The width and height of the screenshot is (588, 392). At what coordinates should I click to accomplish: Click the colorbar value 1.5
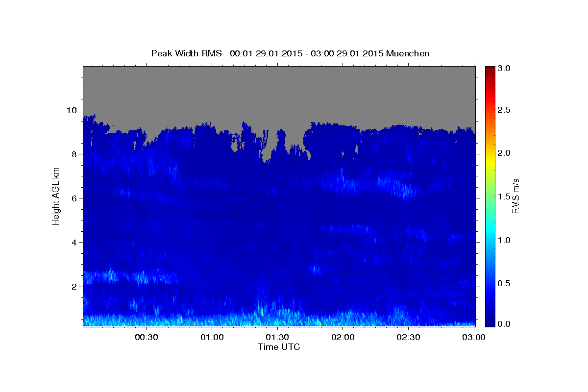[x=505, y=196]
